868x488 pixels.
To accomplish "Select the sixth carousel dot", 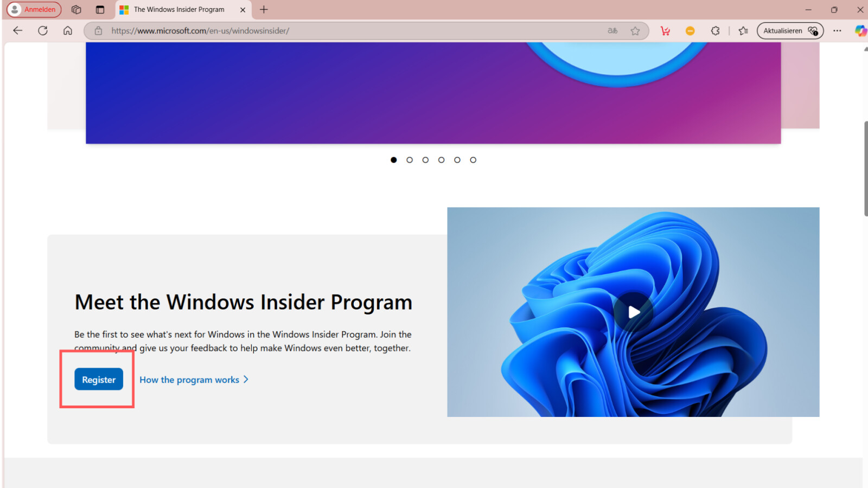I will pos(473,160).
